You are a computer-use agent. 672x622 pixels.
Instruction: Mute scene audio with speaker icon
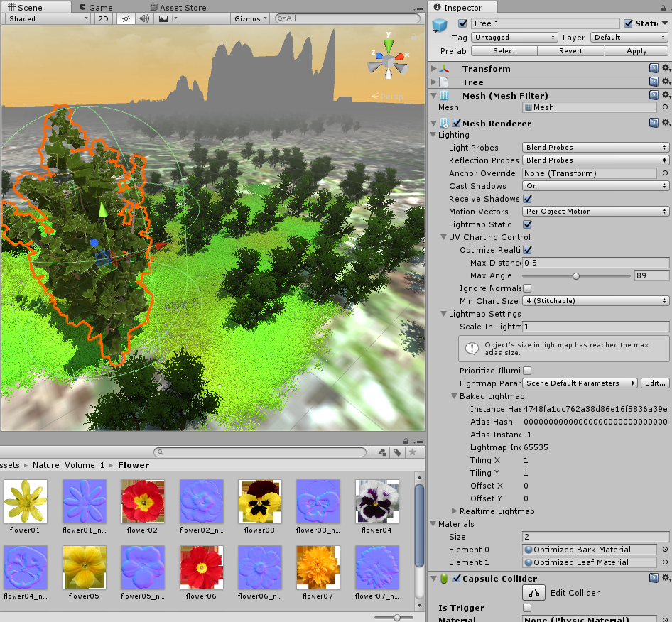[x=144, y=18]
